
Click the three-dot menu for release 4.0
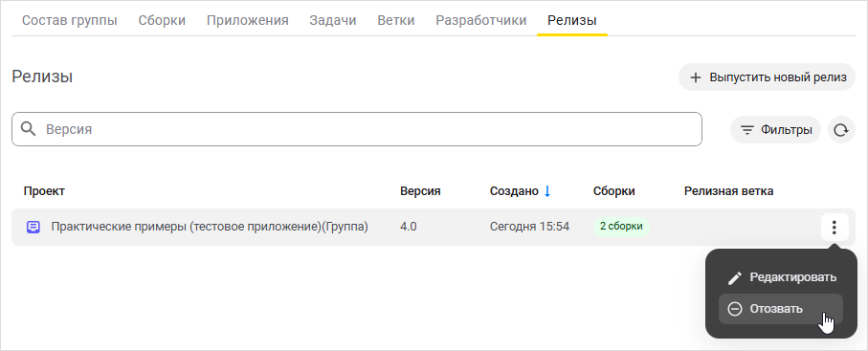click(x=835, y=227)
